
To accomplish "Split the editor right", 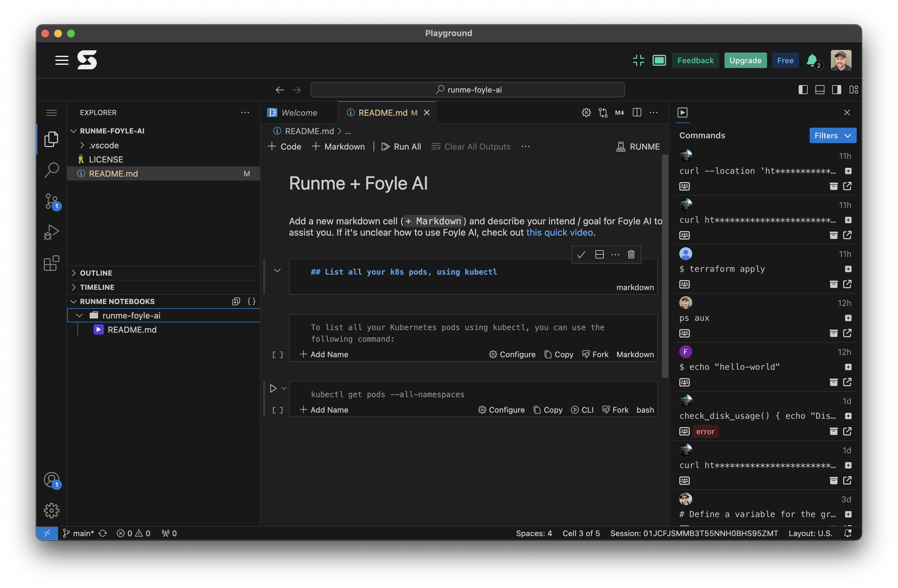I will [x=637, y=113].
